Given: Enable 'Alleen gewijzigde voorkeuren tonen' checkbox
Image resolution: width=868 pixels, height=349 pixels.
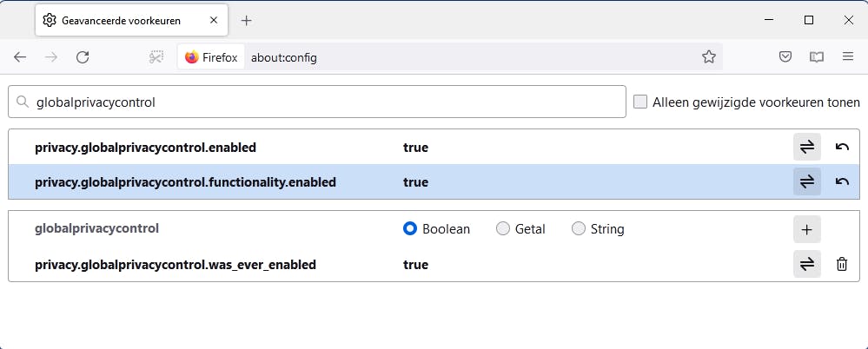Looking at the screenshot, I should point(640,102).
